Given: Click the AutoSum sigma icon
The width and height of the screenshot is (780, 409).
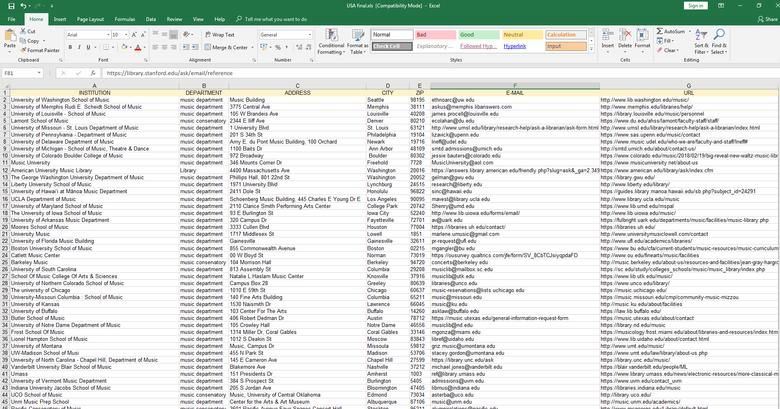Looking at the screenshot, I should click(x=660, y=31).
